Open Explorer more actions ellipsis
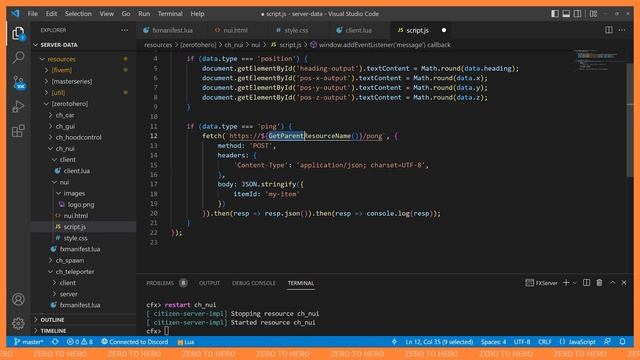Screen dimensions: 640x360 point(124,30)
